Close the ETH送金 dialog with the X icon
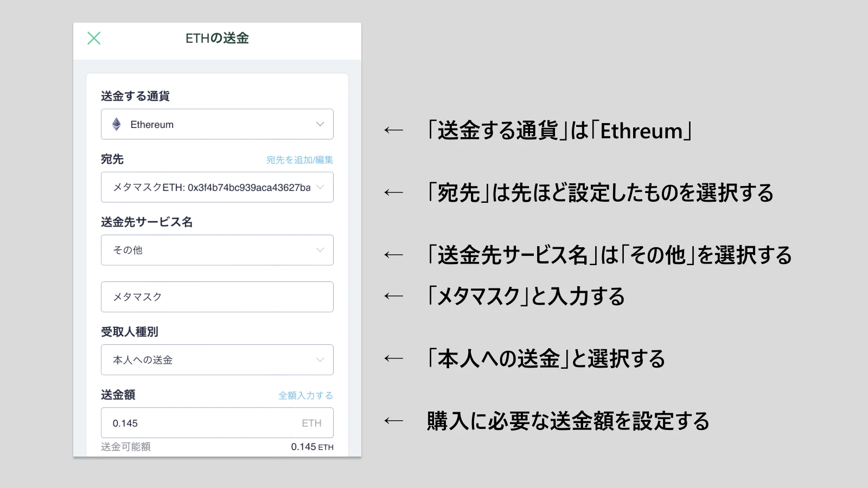 pyautogui.click(x=94, y=38)
